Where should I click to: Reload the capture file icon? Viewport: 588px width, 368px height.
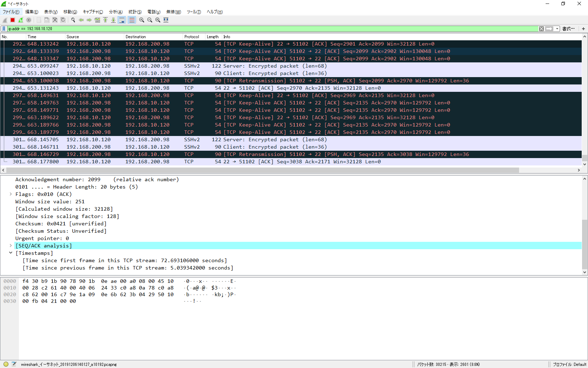(63, 20)
